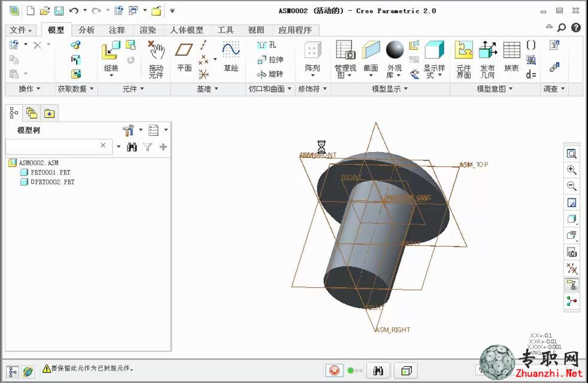Toggle spin center display icon
588x383 pixels.
tap(571, 301)
